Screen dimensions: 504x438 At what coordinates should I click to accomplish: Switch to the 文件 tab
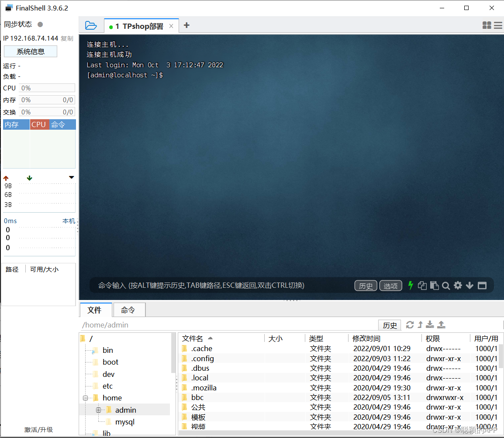click(x=96, y=310)
